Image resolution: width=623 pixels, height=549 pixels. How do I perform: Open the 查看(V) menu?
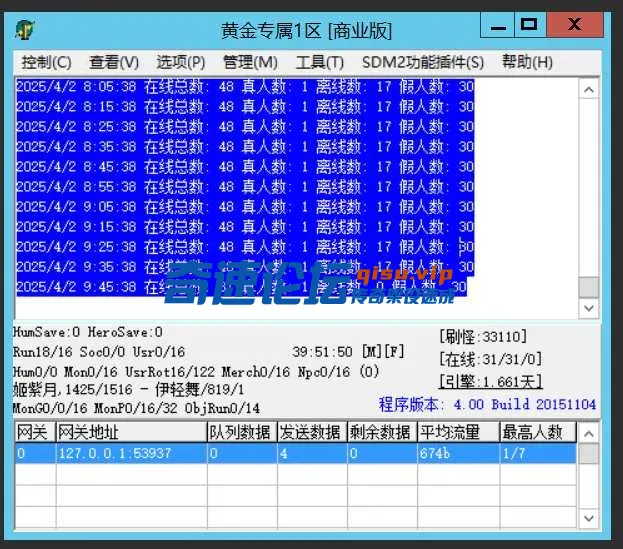pyautogui.click(x=114, y=62)
